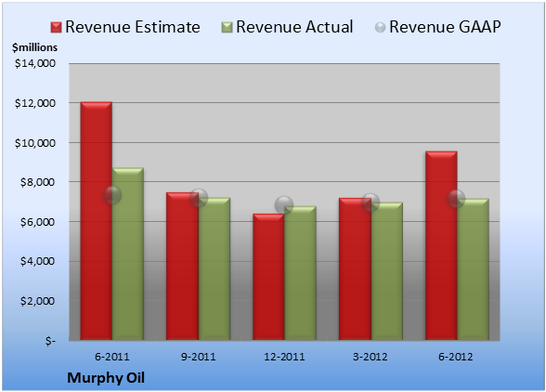Click the $4,000 axis value
Image resolution: width=546 pixels, height=392 pixels.
point(37,261)
